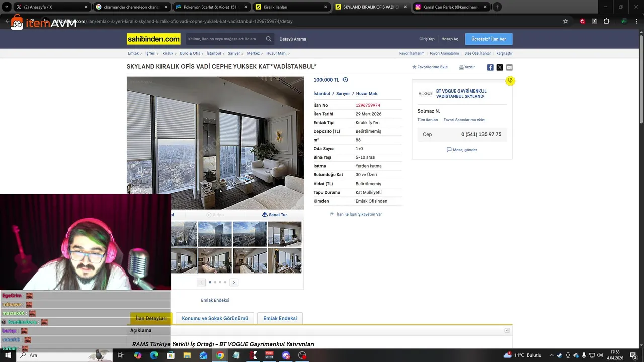Show hidden system tray icons
The height and width of the screenshot is (362, 644).
point(551,355)
